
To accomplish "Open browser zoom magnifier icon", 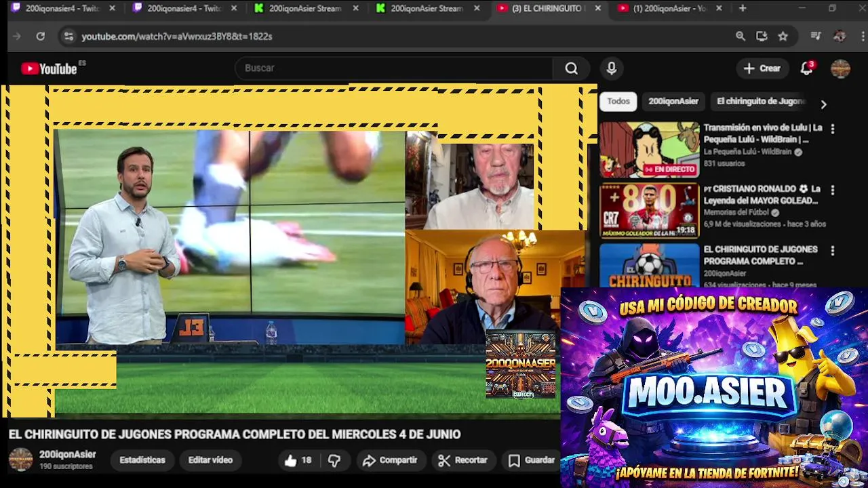I will click(741, 37).
